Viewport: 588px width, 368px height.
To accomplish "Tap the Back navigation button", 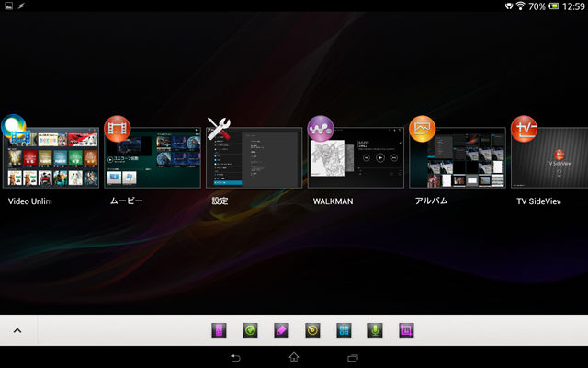I will coord(235,358).
